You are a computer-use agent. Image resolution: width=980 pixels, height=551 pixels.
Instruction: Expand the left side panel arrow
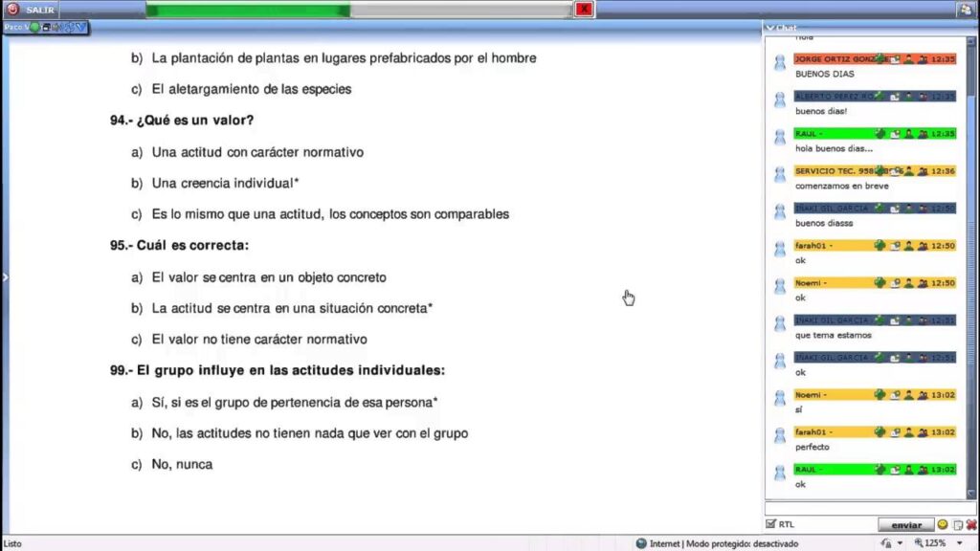click(4, 276)
